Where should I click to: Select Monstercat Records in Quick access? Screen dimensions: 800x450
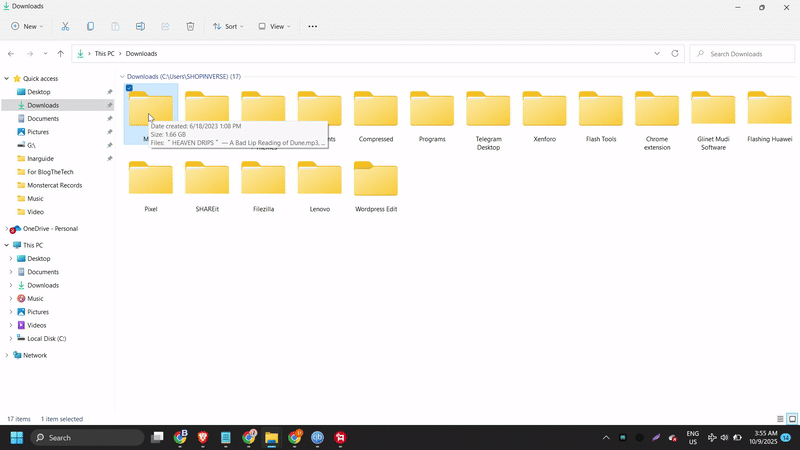[55, 185]
